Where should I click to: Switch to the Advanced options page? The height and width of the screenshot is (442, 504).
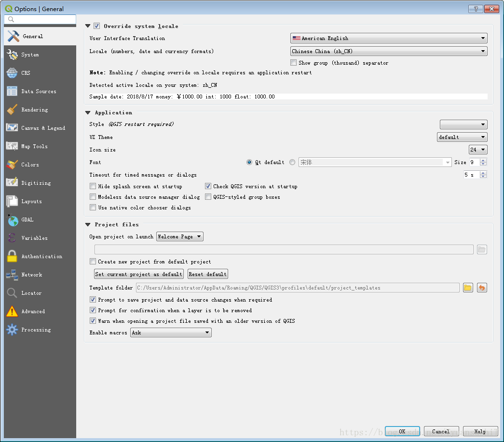[40, 311]
